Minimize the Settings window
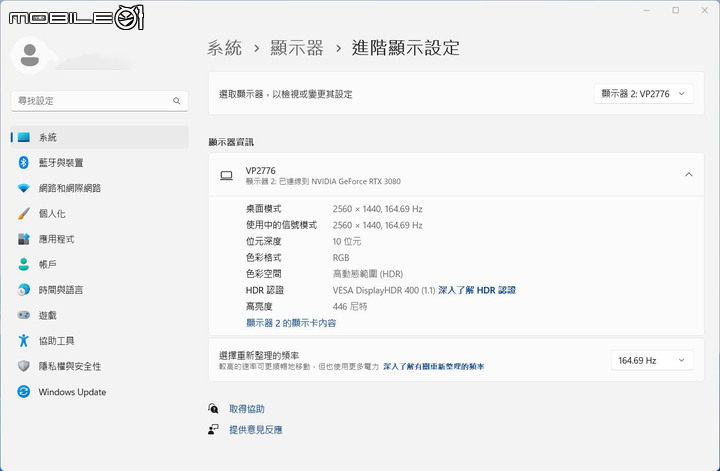The height and width of the screenshot is (471, 720). pos(647,10)
